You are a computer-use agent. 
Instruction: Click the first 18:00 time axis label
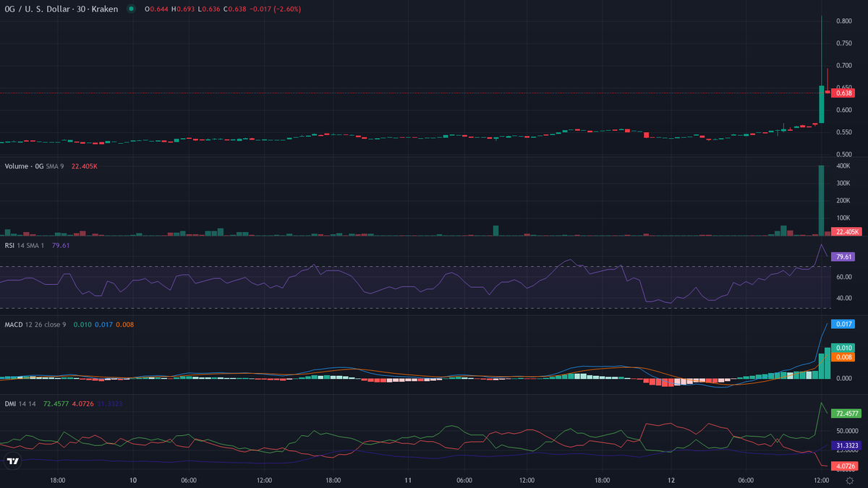click(58, 480)
